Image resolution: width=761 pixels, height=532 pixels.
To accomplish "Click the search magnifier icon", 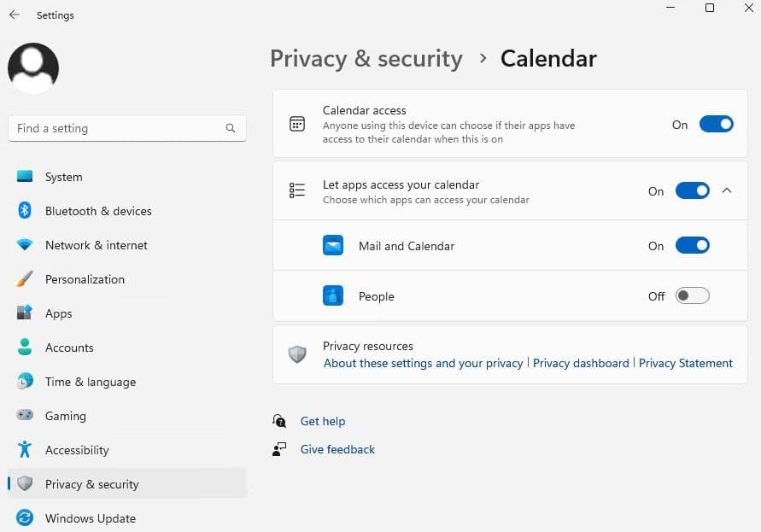I will pyautogui.click(x=231, y=128).
